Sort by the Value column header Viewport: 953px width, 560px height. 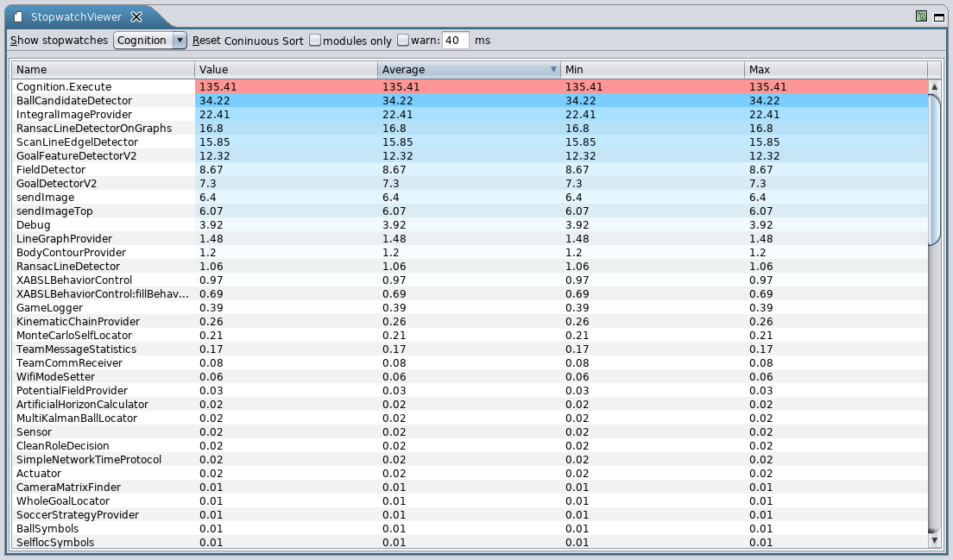(x=286, y=70)
